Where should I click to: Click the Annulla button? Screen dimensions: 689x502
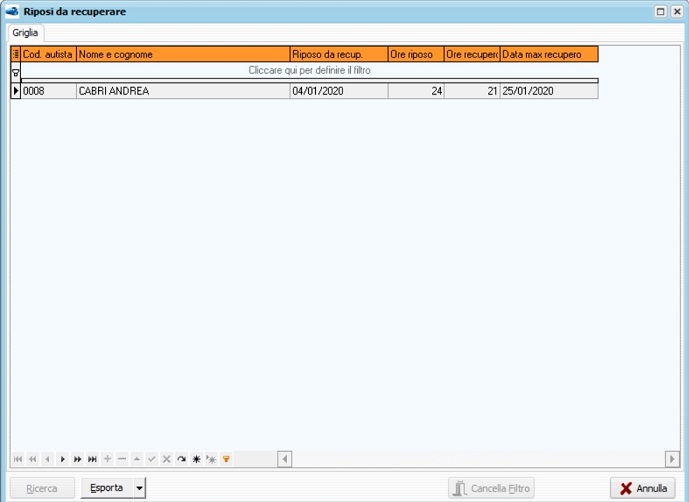[643, 488]
